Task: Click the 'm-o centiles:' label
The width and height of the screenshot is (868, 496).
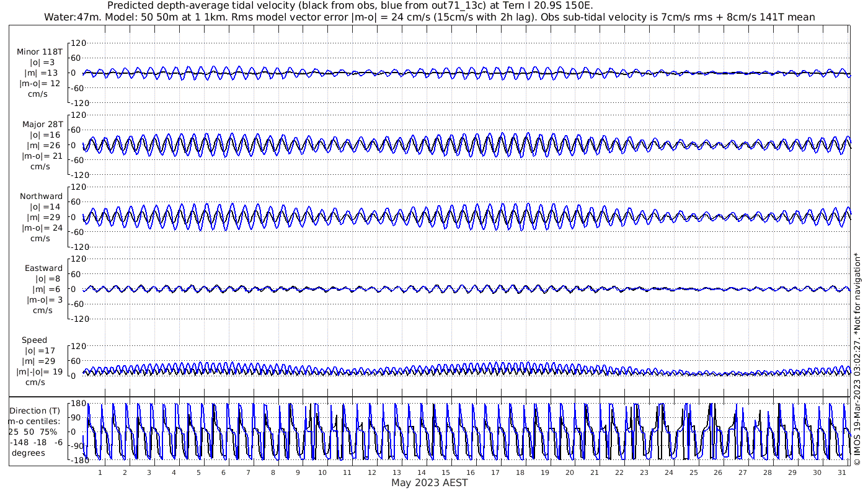Action: point(34,421)
